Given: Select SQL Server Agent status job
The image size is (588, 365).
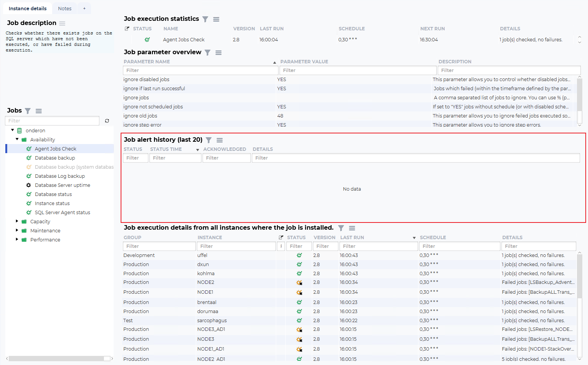Looking at the screenshot, I should point(62,213).
